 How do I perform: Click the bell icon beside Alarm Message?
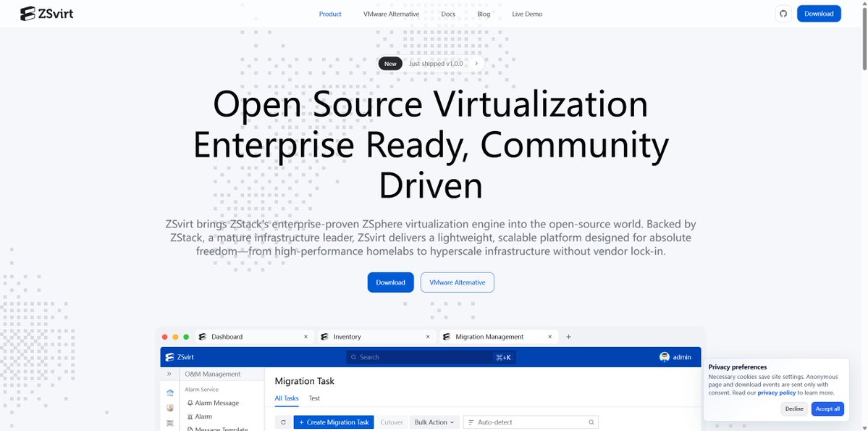coord(190,403)
